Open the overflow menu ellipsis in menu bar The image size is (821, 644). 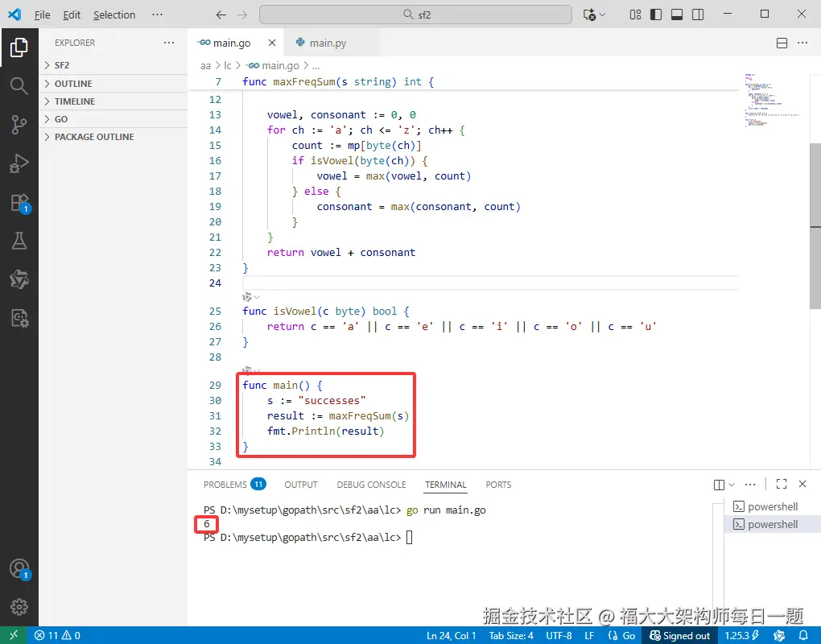(x=157, y=14)
